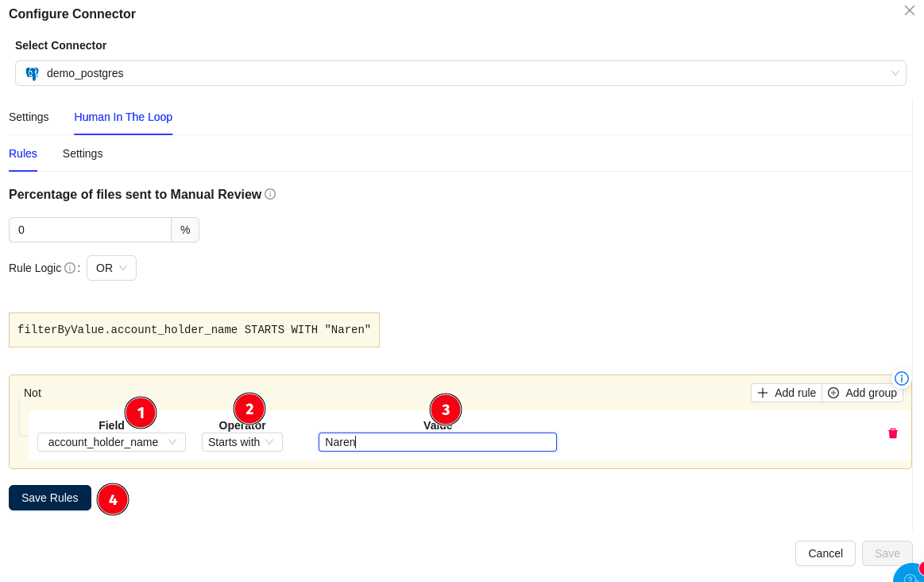Open the account_holder_name field dropdown
This screenshot has width=924, height=582.
(111, 442)
